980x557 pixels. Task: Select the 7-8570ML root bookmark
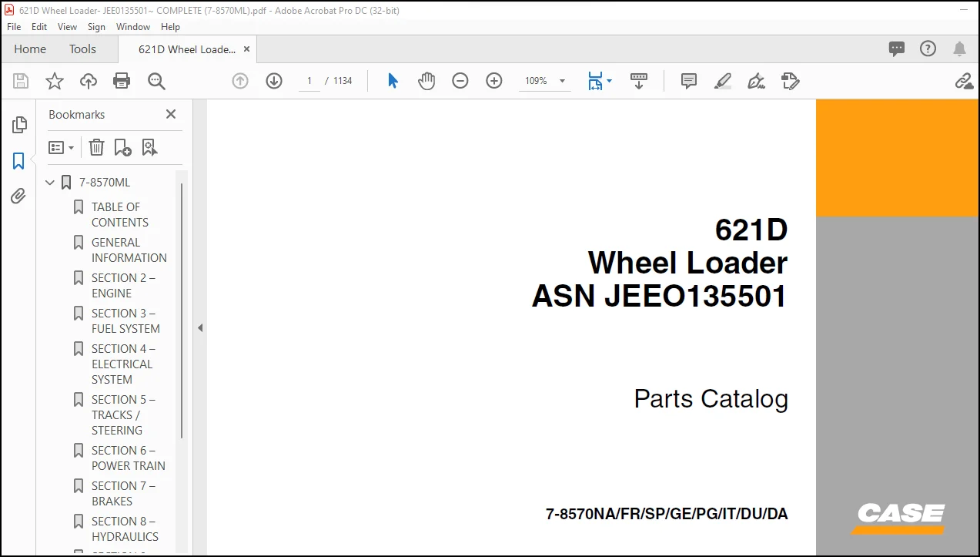click(105, 183)
